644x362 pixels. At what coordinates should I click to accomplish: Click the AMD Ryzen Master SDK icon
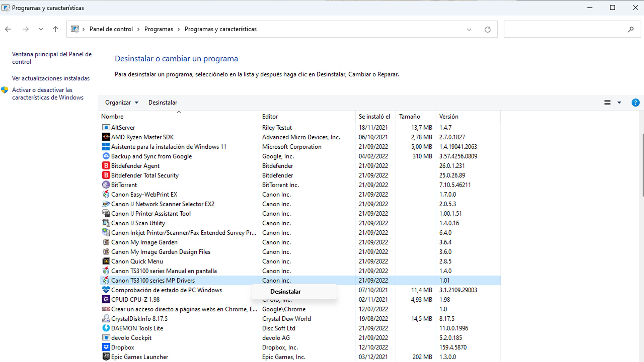point(106,137)
